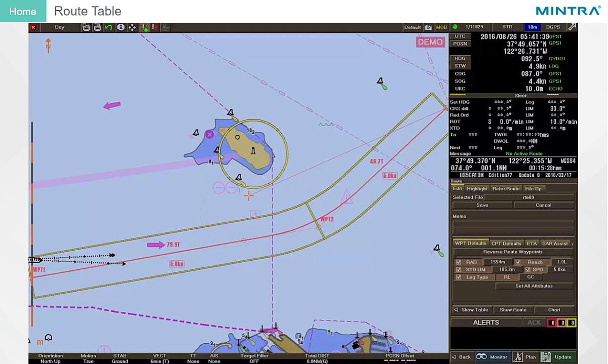Click the POSN position label button
Image resolution: width=608 pixels, height=364 pixels.
460,44
